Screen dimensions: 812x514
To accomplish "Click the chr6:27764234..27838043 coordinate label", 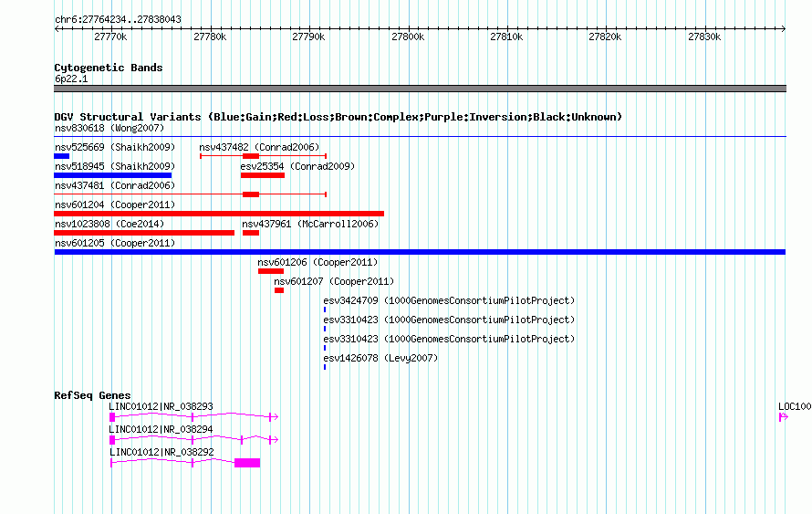I will pos(118,19).
